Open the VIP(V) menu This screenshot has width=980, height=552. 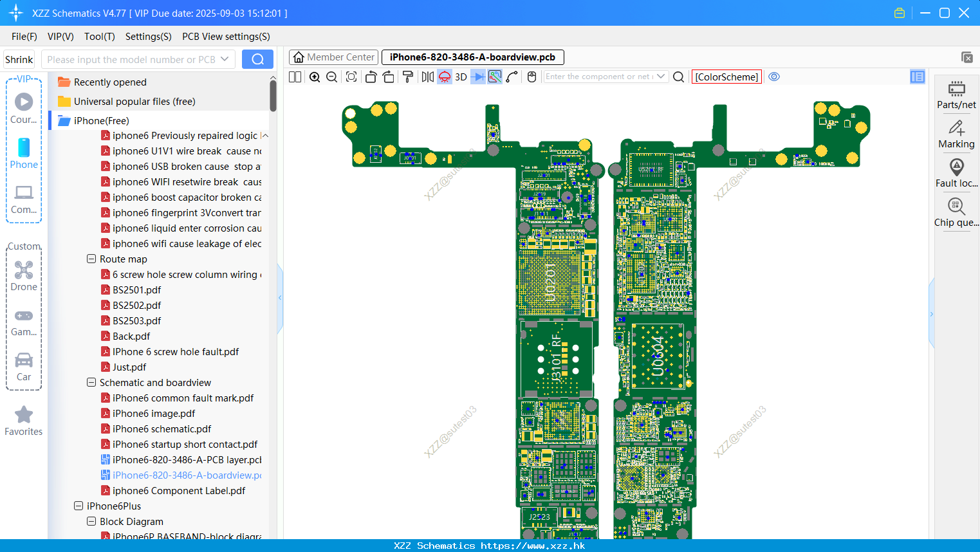[60, 37]
